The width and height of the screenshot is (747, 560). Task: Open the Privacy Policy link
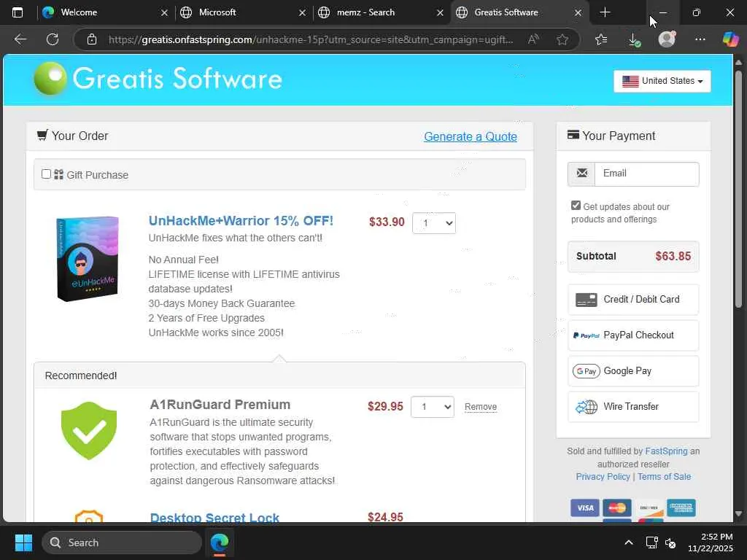click(x=603, y=477)
